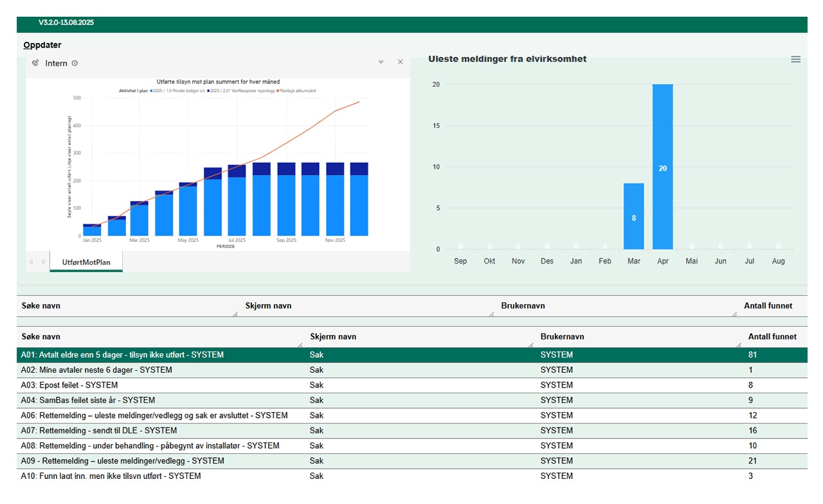Image resolution: width=823 pixels, height=504 pixels.
Task: Open the info icon next to Intern
Action: click(75, 63)
